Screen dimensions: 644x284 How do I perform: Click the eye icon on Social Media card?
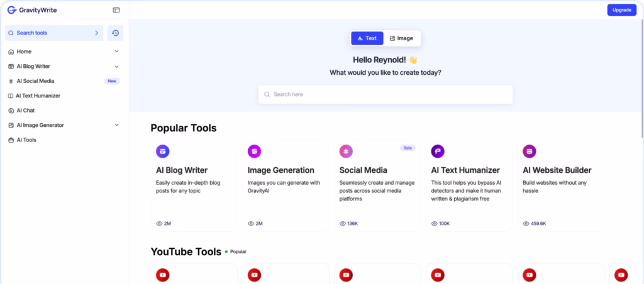[343, 224]
